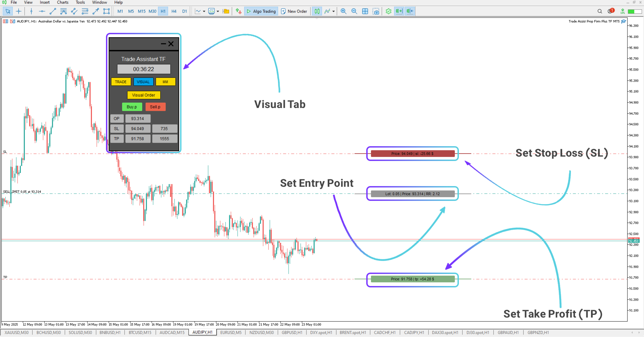Expand the indicators dropdown arrow

[x=333, y=11]
